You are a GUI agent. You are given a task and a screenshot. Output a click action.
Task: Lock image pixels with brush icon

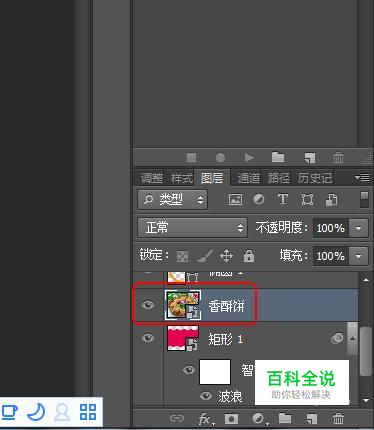coord(205,256)
